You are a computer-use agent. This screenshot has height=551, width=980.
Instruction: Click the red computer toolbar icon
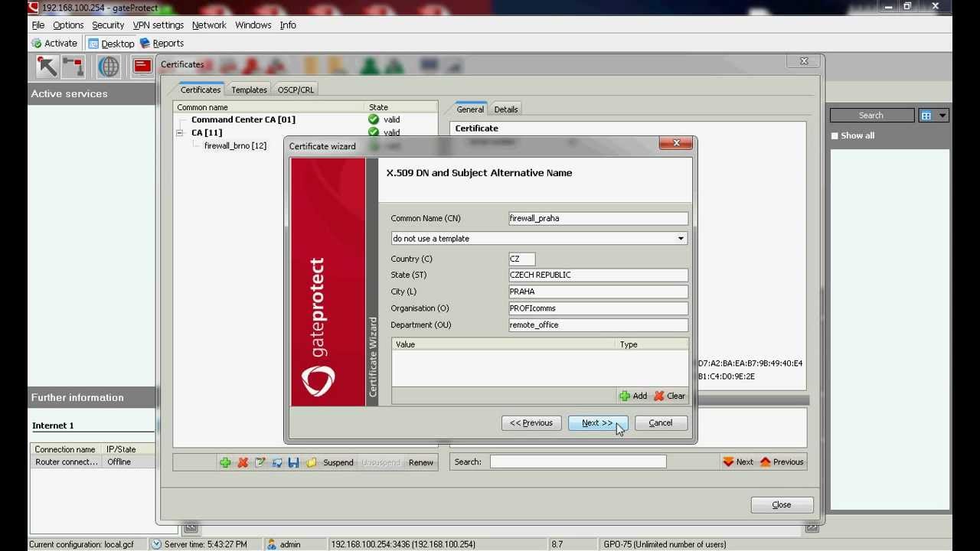(142, 67)
